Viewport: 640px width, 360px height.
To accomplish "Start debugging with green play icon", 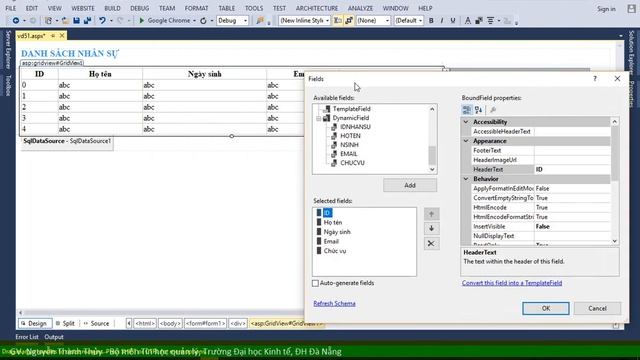I will coord(142,20).
